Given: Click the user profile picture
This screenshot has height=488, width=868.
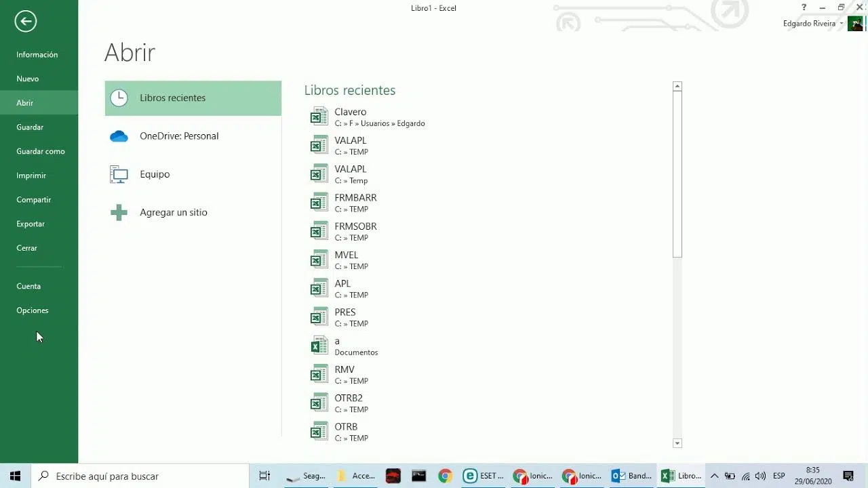Looking at the screenshot, I should click(x=856, y=24).
